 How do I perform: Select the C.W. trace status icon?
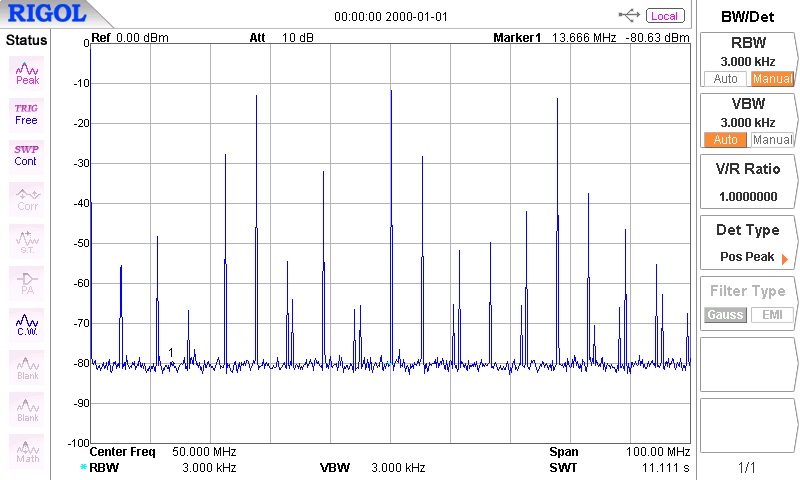27,325
